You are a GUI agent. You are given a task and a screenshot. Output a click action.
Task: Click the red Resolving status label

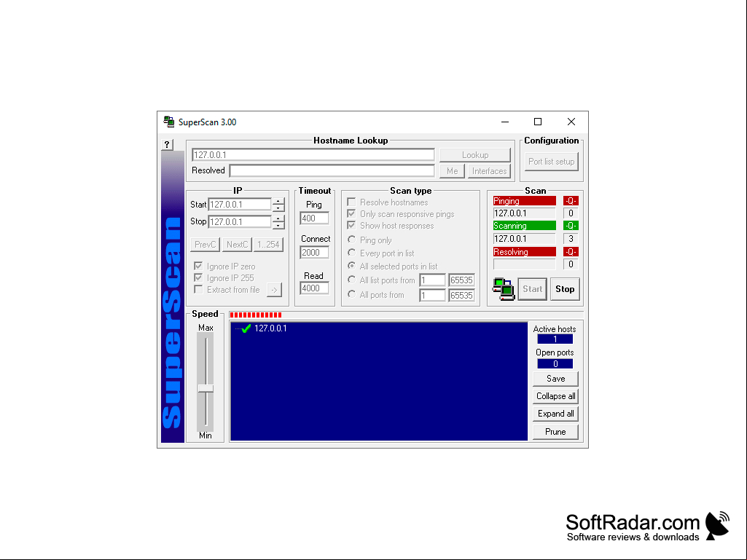pos(525,252)
